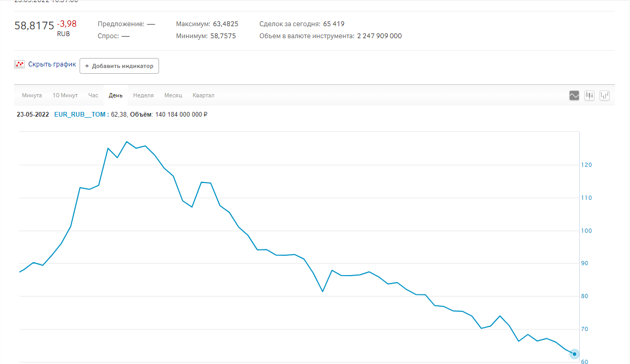Screen dimensions: 630x364
Task: Click the chart icon beside Скрыть график
Action: click(19, 64)
